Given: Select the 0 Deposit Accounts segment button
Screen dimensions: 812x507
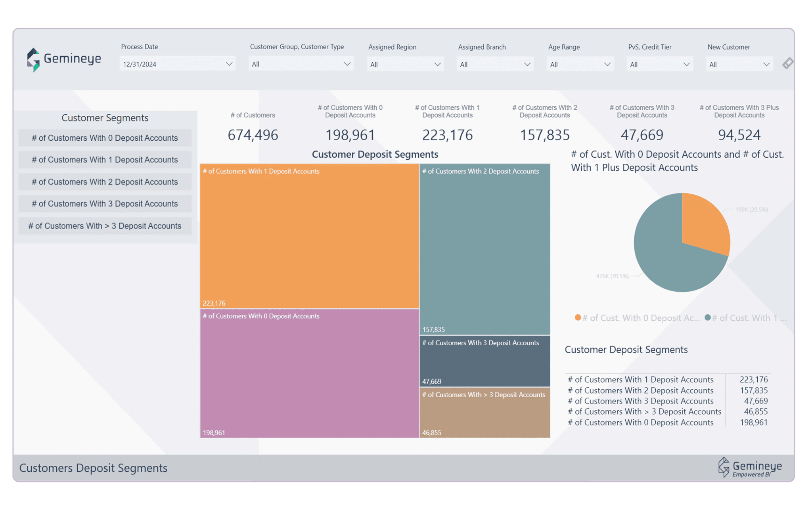Looking at the screenshot, I should [x=105, y=138].
